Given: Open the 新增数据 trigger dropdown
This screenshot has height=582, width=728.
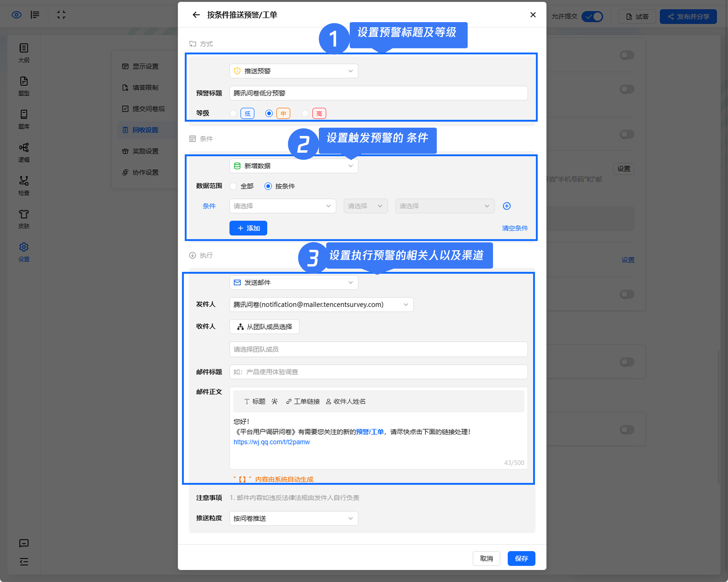Looking at the screenshot, I should [294, 166].
